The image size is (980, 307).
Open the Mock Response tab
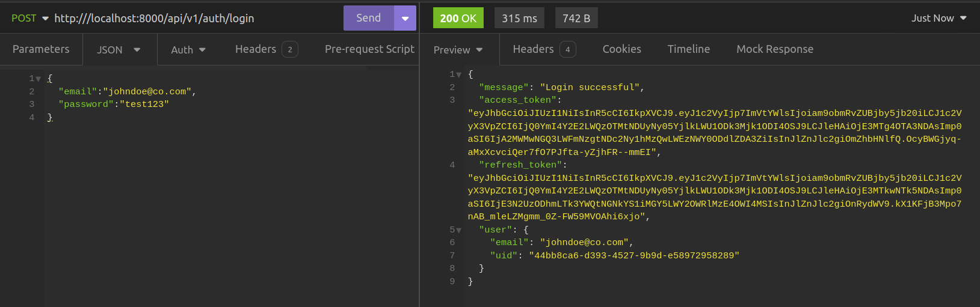click(774, 49)
